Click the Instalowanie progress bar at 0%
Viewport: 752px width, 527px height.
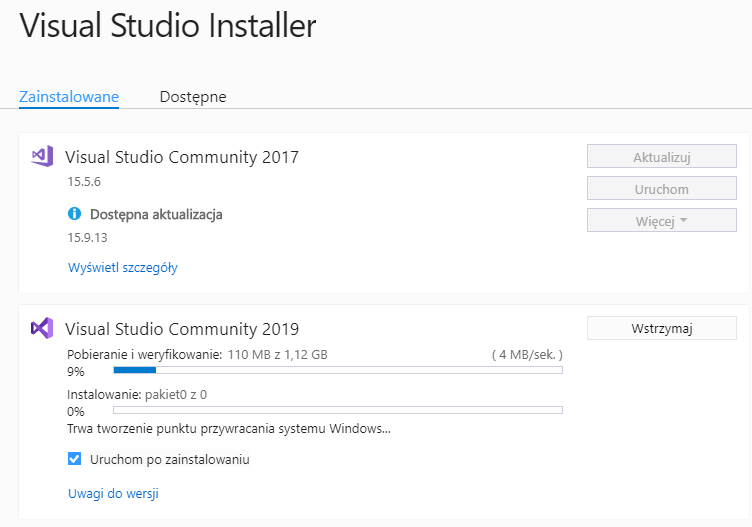(338, 410)
